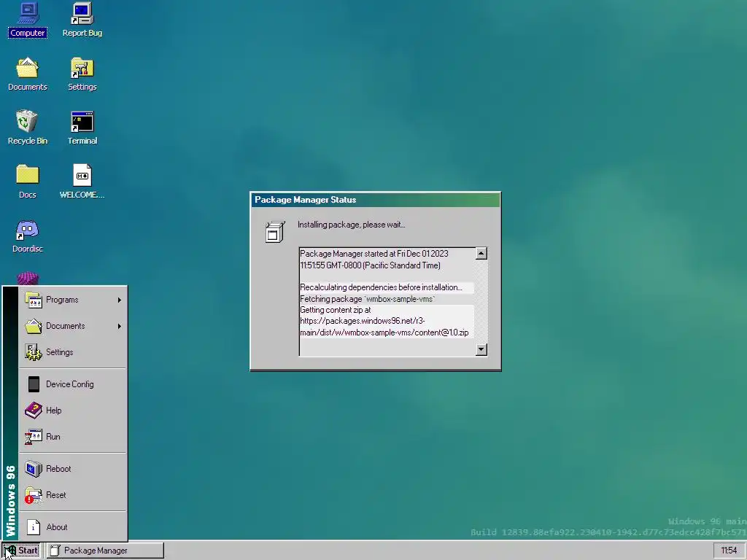Screen dimensions: 747x560
Task: Open the Documents desktop folder
Action: 27,74
